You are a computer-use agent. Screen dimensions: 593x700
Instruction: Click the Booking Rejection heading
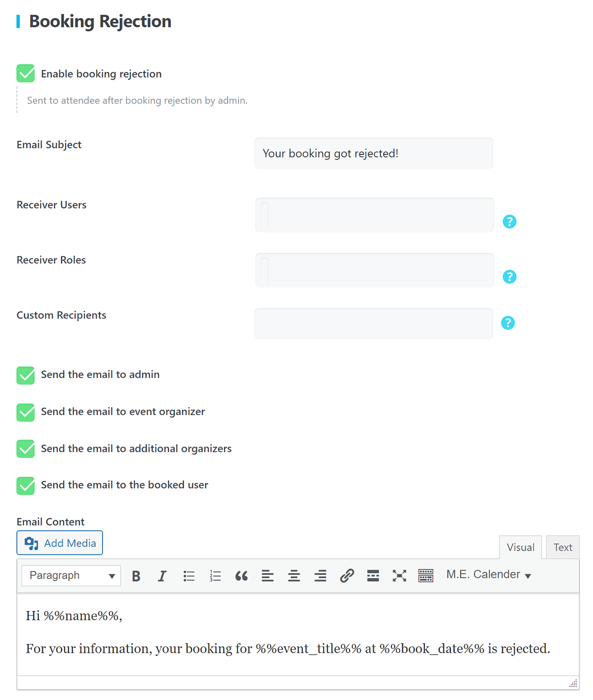coord(100,21)
